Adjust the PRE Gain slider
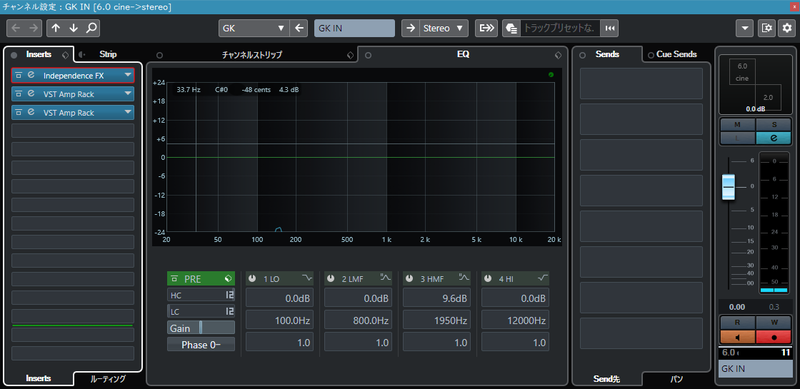The image size is (800, 389). coord(201,328)
